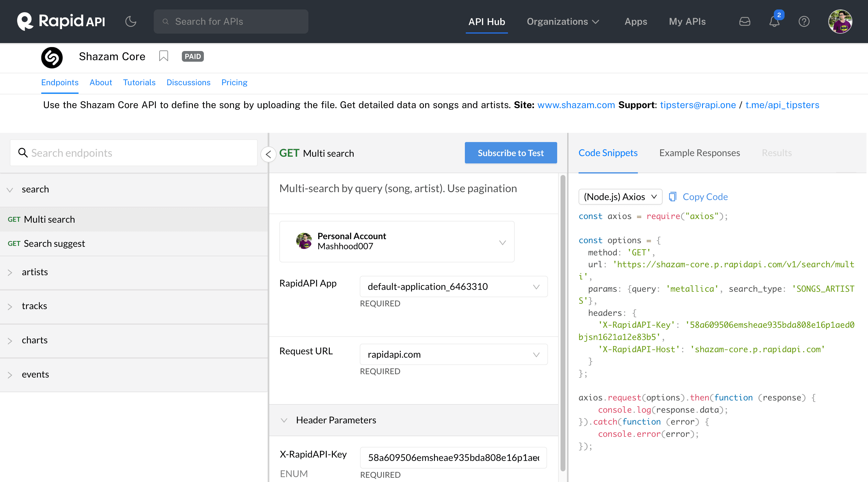Click the PAID badge
This screenshot has height=482, width=868.
click(193, 56)
